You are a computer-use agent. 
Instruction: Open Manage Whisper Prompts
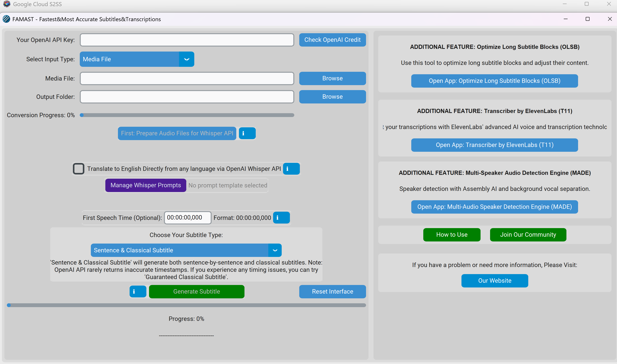(146, 185)
